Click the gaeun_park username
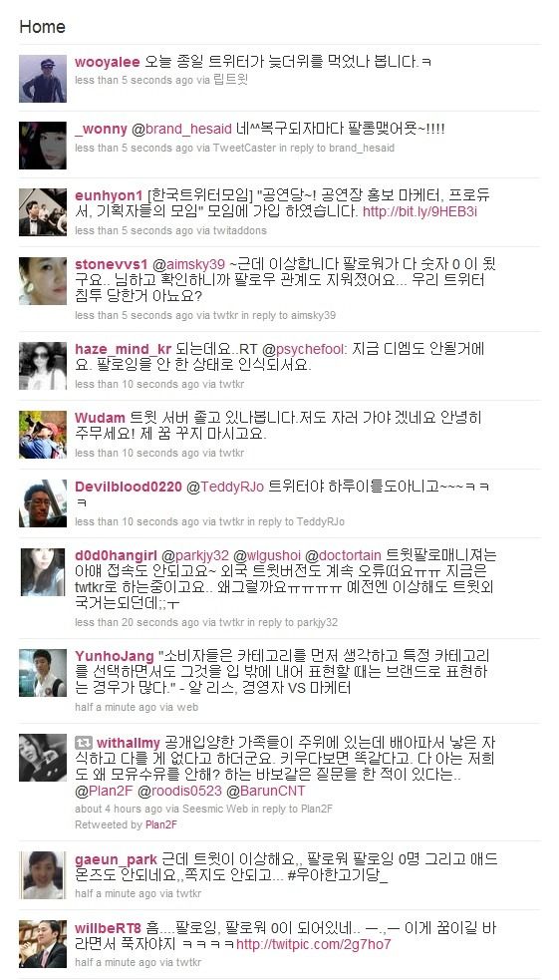The width and height of the screenshot is (559, 980). 117,859
